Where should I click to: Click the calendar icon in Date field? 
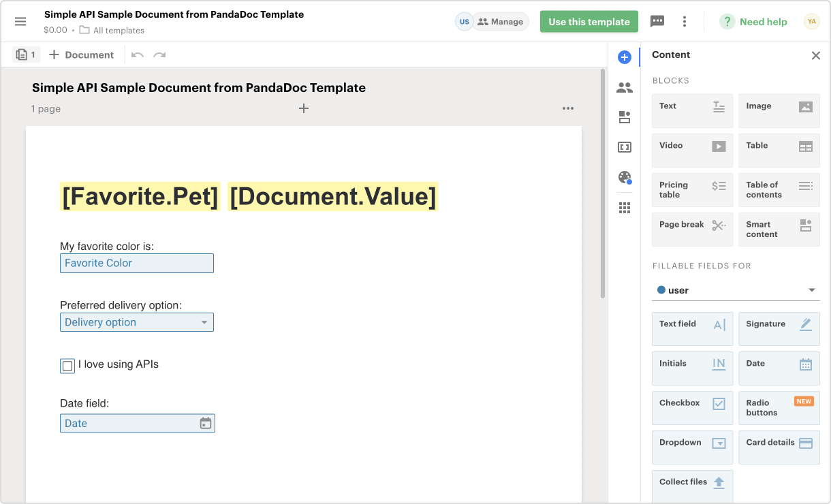point(206,424)
